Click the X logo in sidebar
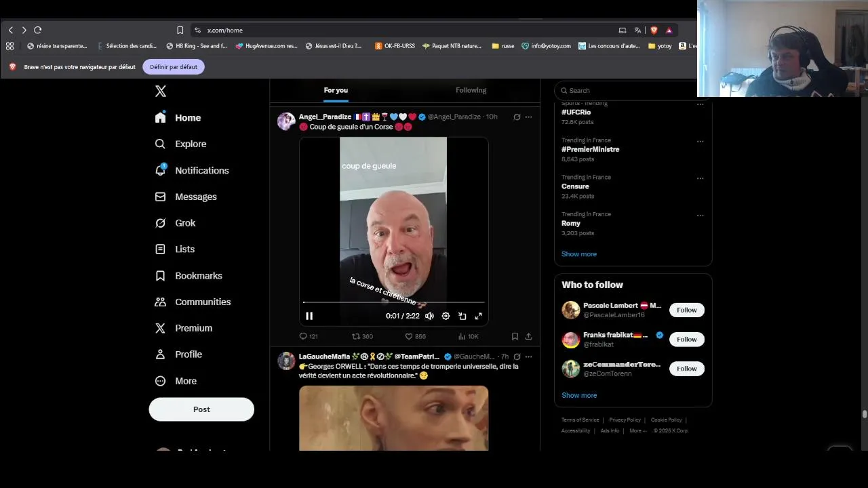 (x=161, y=91)
